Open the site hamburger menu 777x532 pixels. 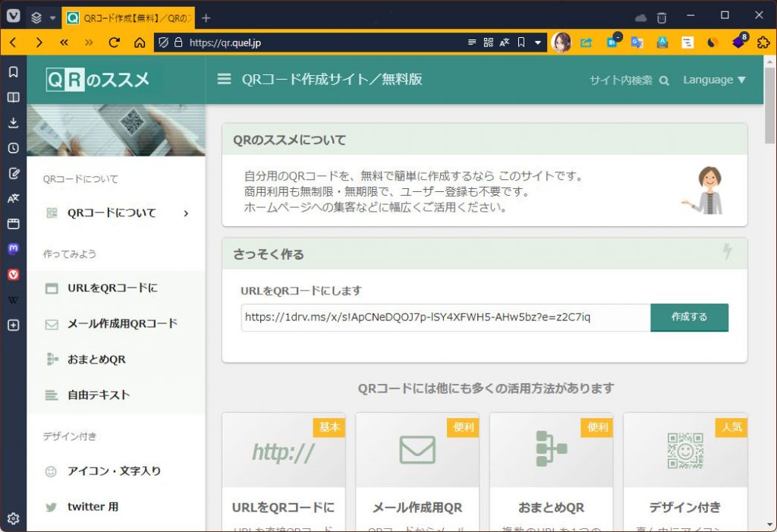pos(224,78)
